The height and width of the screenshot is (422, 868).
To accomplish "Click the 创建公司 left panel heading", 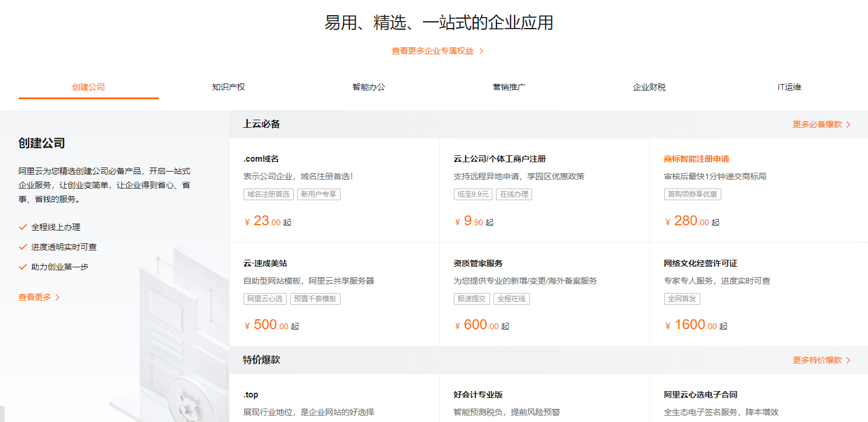I will click(41, 143).
